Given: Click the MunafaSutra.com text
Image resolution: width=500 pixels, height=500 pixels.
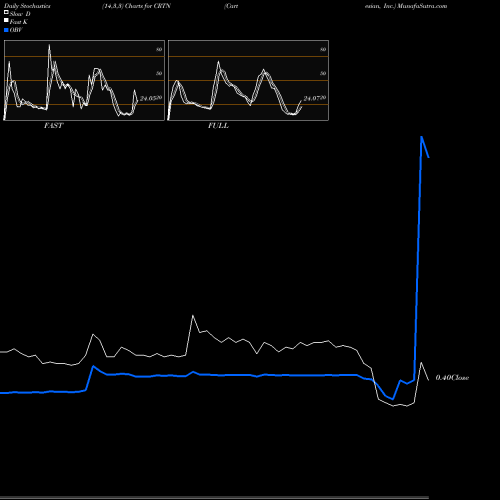Looking at the screenshot, I should pyautogui.click(x=422, y=6).
